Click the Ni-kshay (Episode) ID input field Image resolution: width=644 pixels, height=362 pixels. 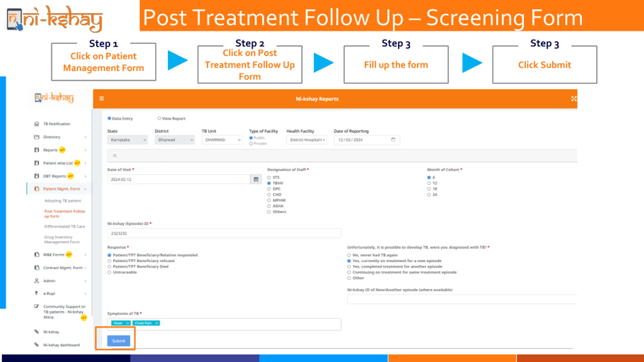224,233
